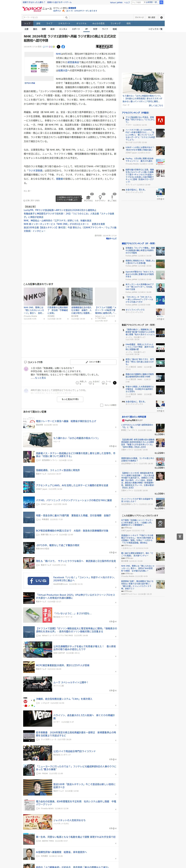This screenshot has height=868, width=186.
Task: Open the マイページ link
Action: 139,18
